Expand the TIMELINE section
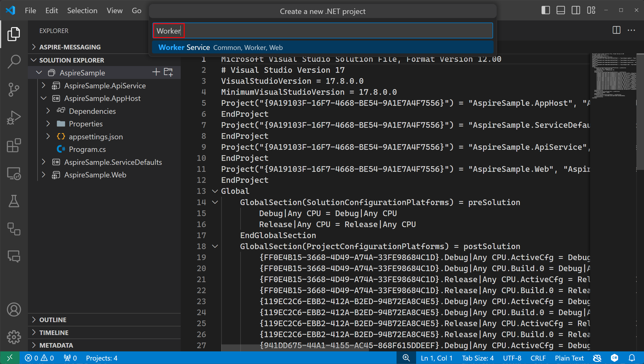The width and height of the screenshot is (644, 364). click(x=34, y=332)
